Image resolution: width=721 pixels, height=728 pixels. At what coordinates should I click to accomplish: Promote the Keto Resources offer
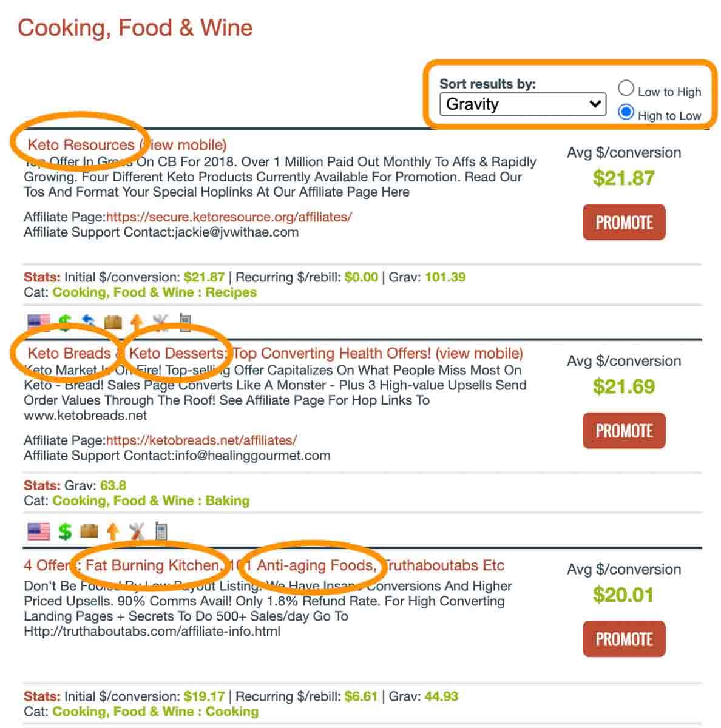(x=624, y=223)
